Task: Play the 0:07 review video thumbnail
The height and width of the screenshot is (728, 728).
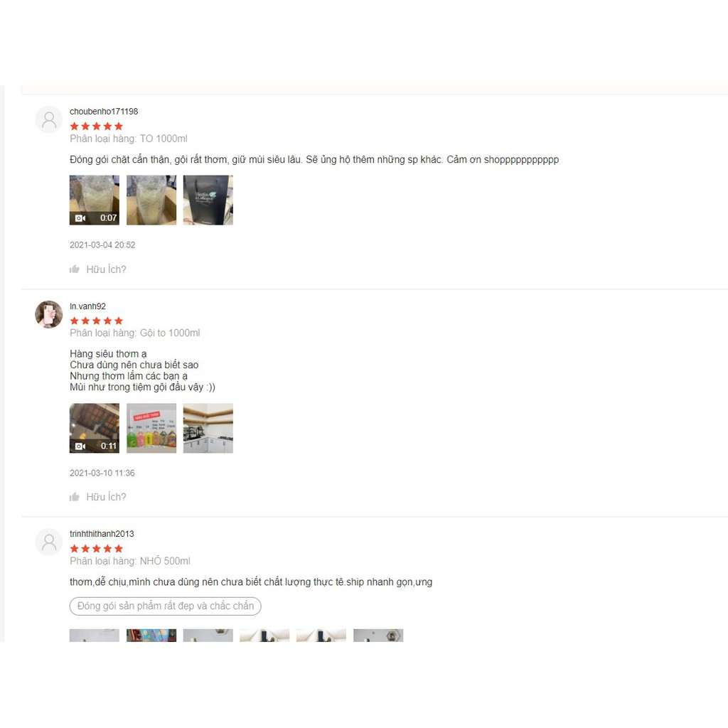Action: (95, 200)
